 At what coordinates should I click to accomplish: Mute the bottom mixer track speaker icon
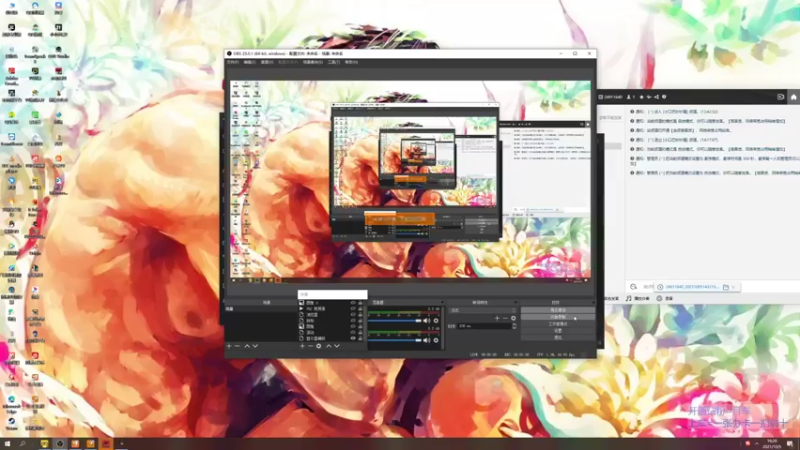[427, 340]
